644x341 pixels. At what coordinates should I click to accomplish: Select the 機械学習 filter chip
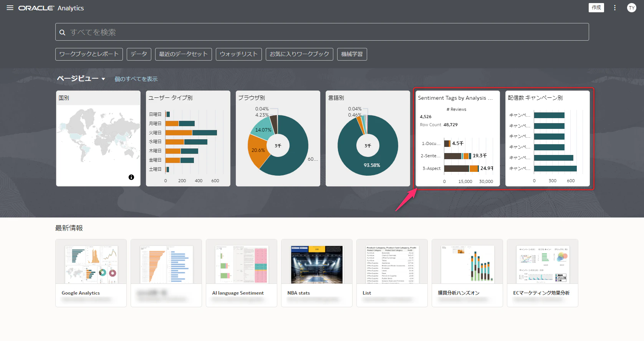click(x=352, y=54)
